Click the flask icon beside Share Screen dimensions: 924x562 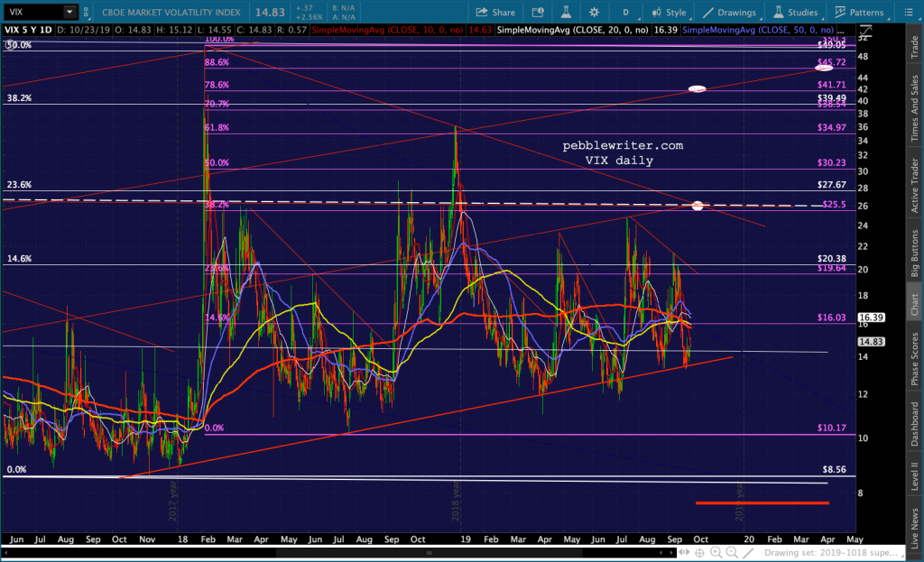[x=565, y=13]
